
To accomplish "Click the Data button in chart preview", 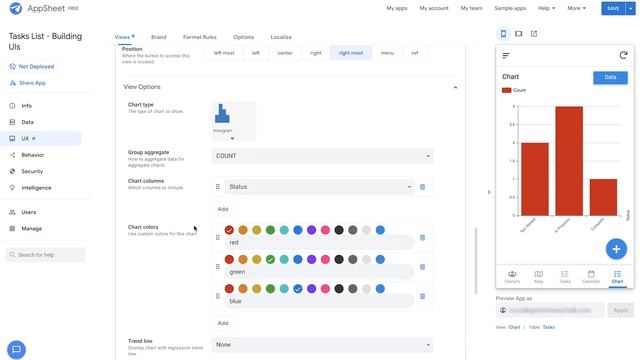I will coord(610,78).
